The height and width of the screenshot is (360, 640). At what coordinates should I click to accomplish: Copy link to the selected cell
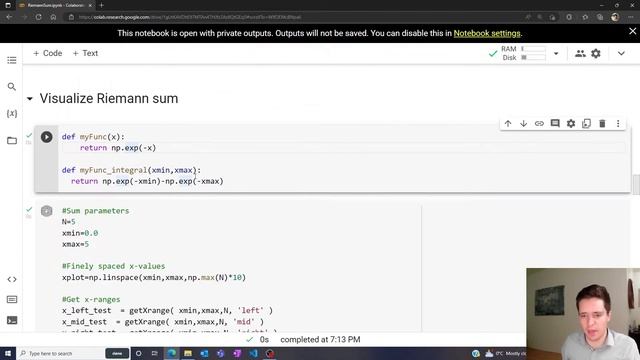pos(539,123)
